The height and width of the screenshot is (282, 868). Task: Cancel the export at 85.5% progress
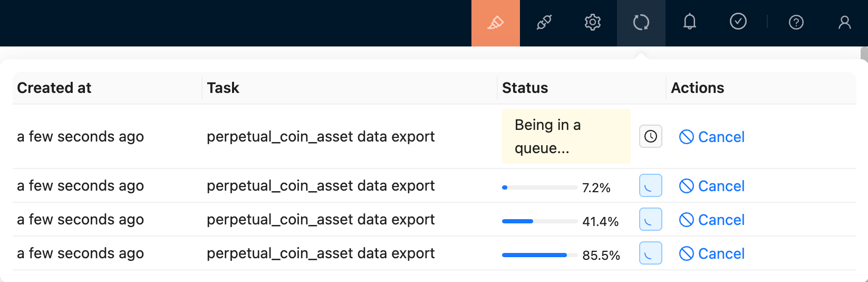[712, 253]
